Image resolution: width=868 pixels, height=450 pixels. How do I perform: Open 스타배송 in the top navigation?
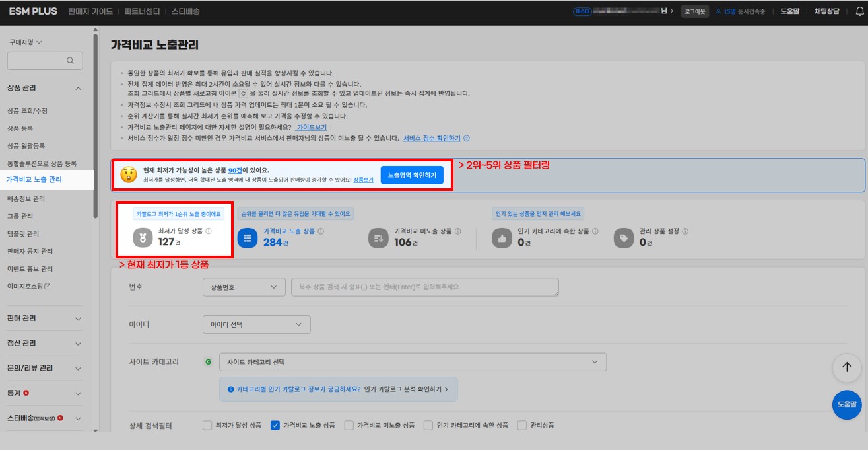point(185,11)
